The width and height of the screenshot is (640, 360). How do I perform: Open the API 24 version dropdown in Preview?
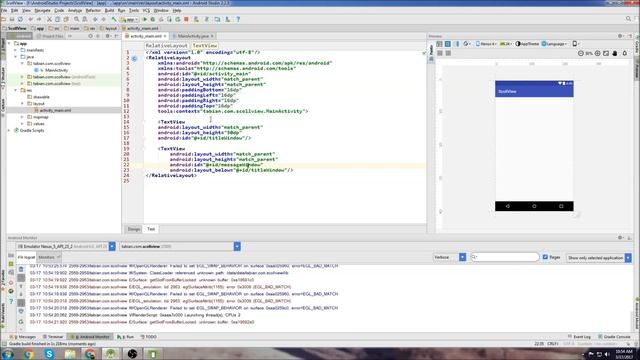pos(506,44)
